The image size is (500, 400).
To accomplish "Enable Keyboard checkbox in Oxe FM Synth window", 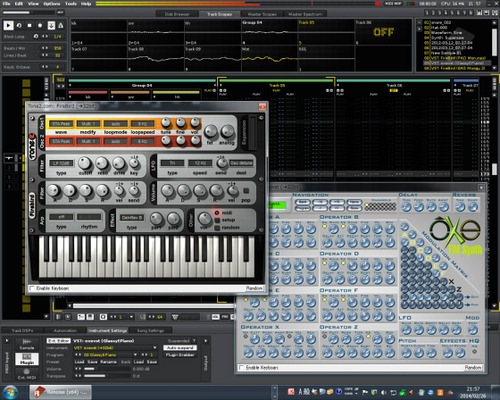I will pos(242,367).
